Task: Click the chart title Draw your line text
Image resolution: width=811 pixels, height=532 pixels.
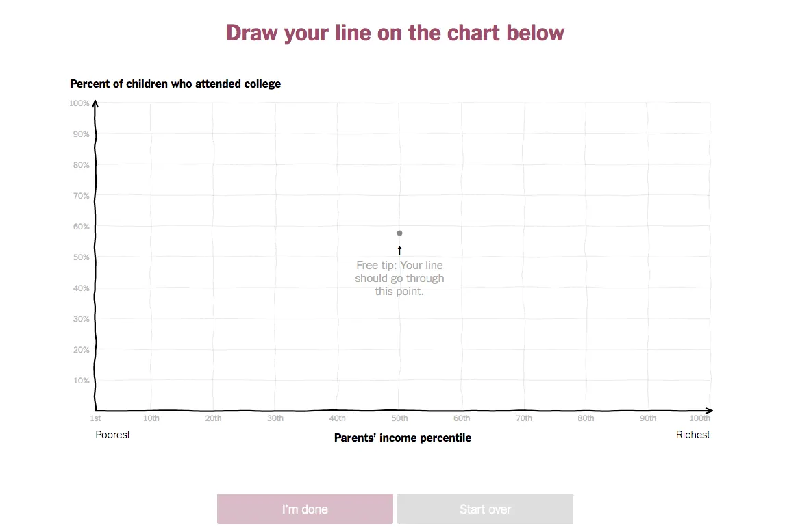Action: tap(395, 32)
